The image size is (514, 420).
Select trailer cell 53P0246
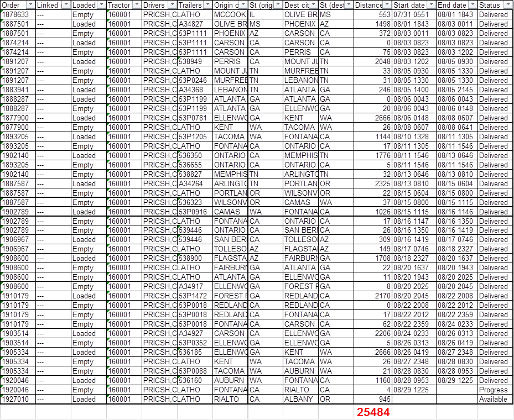[195, 80]
